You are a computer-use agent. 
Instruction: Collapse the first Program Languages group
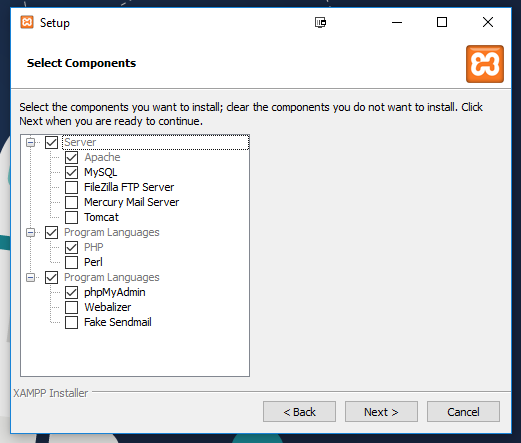coord(30,232)
